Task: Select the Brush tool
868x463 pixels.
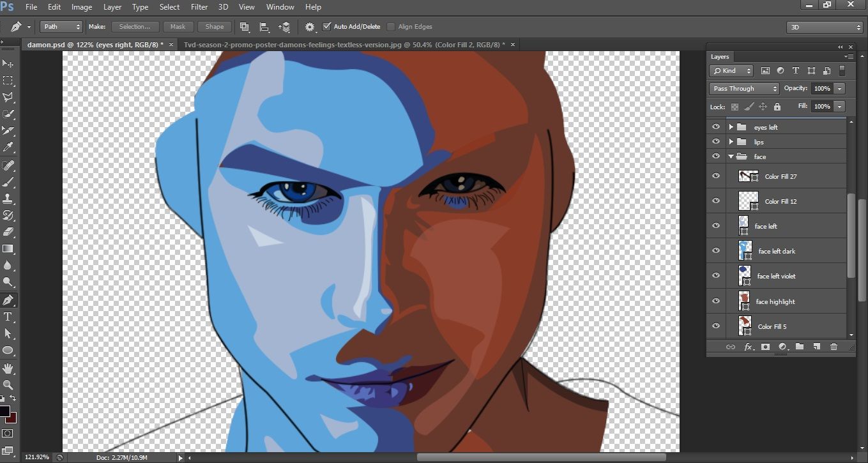Action: (8, 182)
